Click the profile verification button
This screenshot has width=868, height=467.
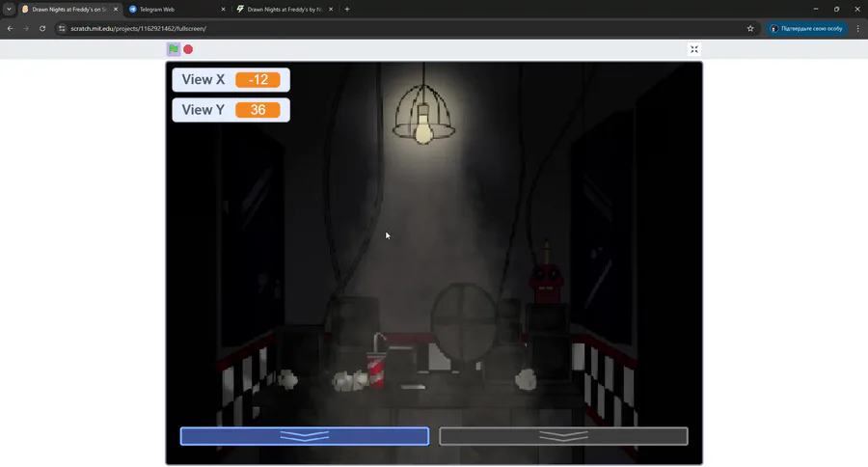click(807, 28)
